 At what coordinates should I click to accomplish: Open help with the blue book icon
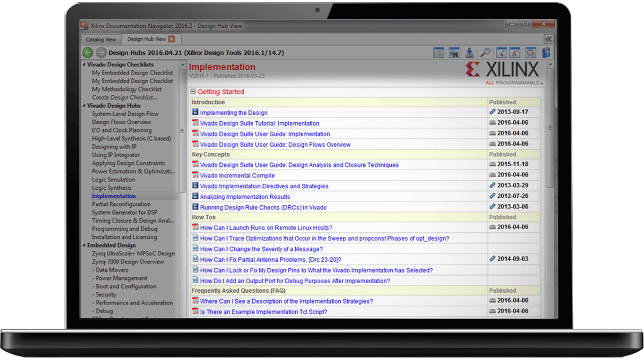(x=546, y=53)
